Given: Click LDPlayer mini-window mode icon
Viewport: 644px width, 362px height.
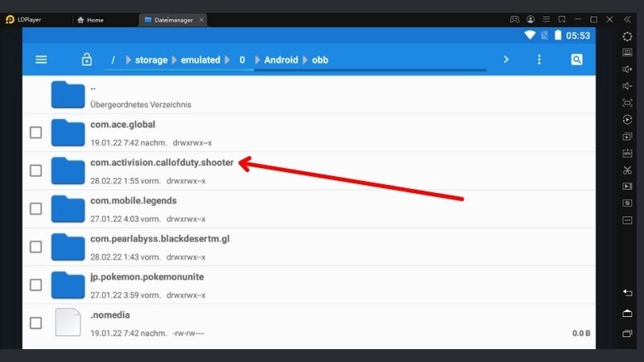Looking at the screenshot, I should (x=562, y=19).
